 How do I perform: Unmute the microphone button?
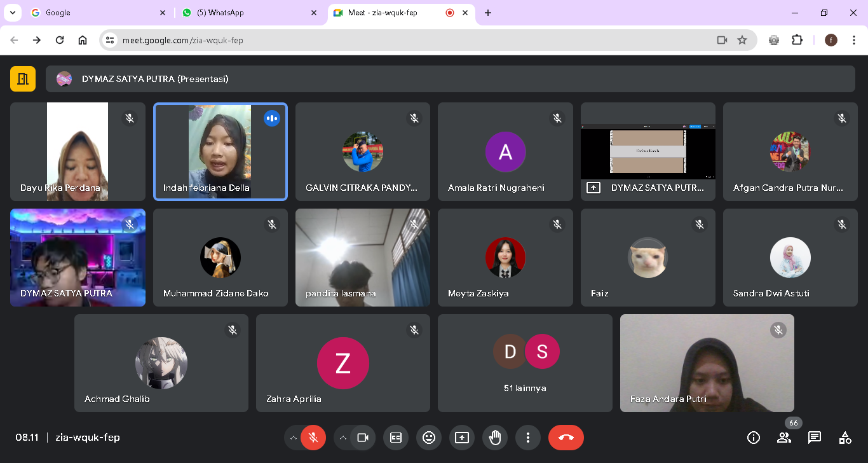[313, 438]
